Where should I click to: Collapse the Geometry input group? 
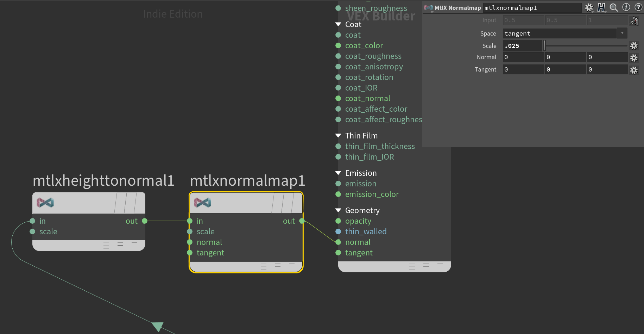point(338,210)
